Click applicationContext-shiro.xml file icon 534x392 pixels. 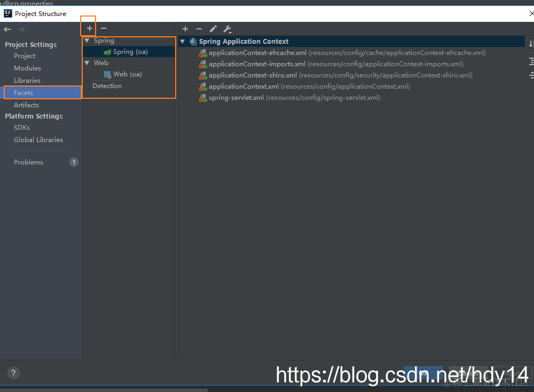point(203,75)
